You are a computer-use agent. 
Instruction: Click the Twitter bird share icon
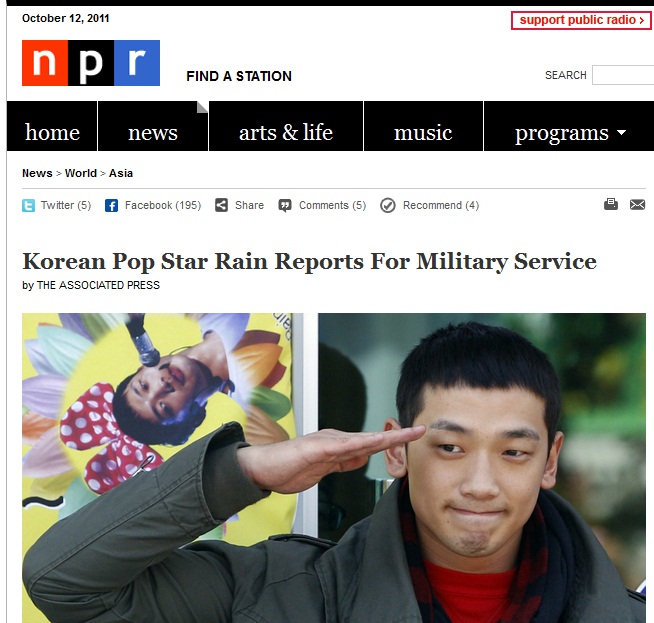click(x=28, y=205)
